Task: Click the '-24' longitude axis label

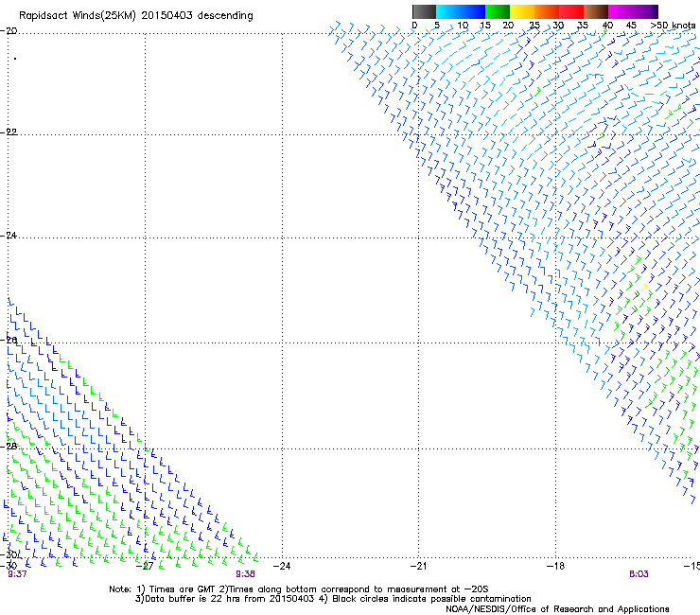Action: pyautogui.click(x=282, y=566)
